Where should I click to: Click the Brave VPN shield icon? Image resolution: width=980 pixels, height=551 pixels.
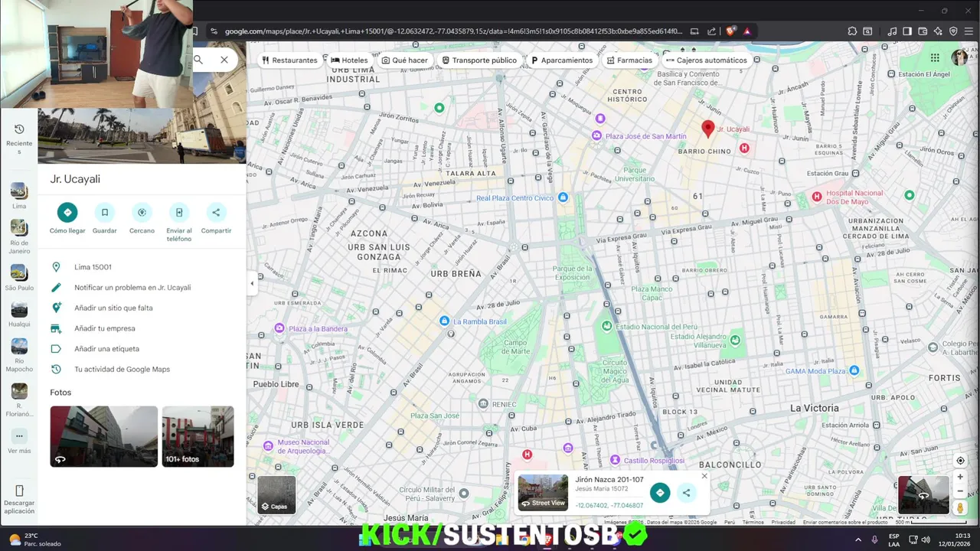click(x=953, y=31)
